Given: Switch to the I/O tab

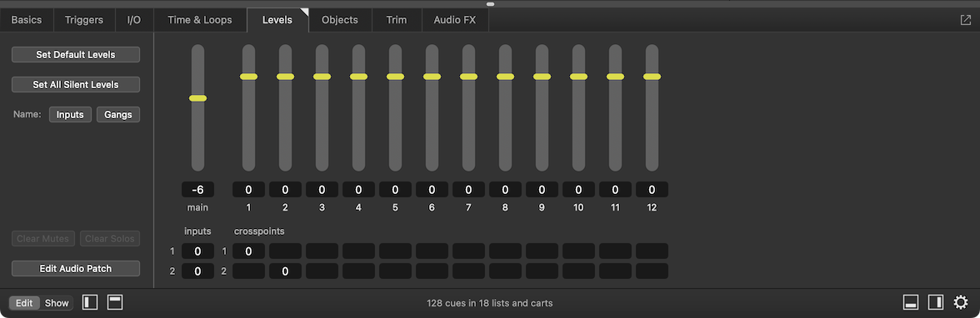Looking at the screenshot, I should 134,20.
